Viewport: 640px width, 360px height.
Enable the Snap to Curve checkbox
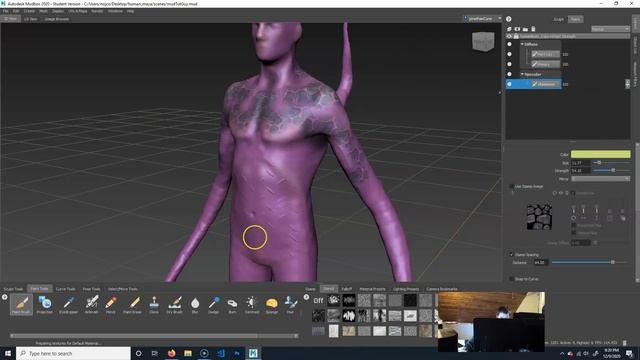pos(511,279)
